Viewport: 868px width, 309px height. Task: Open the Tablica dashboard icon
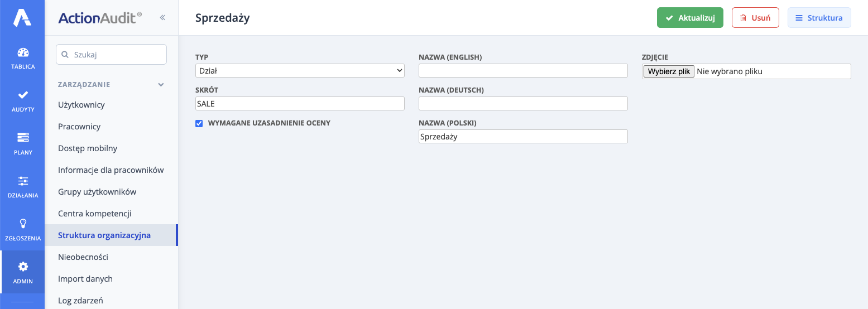[x=23, y=53]
